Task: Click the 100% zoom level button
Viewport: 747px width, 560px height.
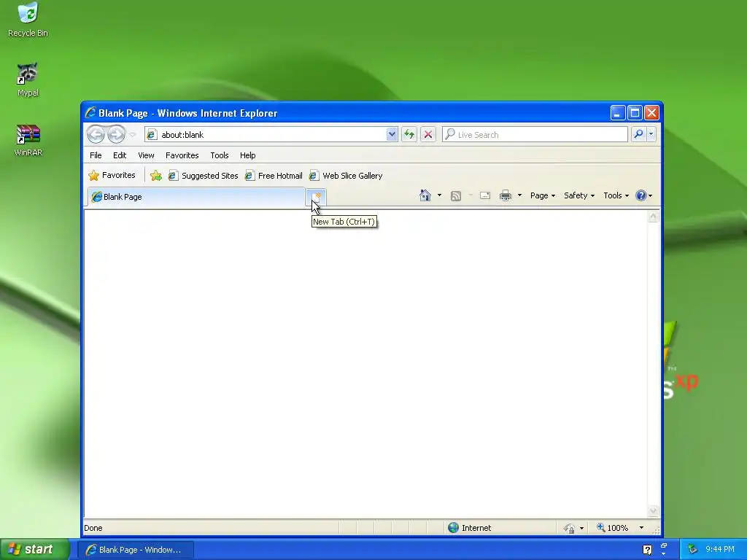Action: coord(613,528)
